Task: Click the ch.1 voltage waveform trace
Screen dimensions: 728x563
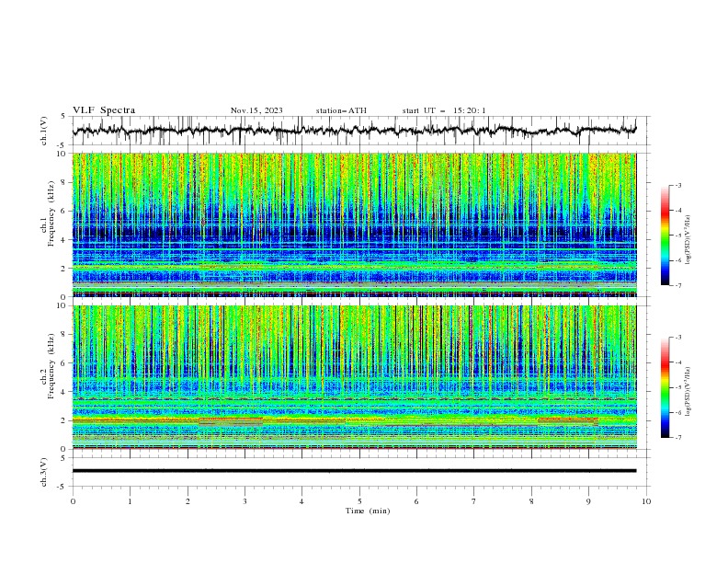Action: click(x=354, y=131)
